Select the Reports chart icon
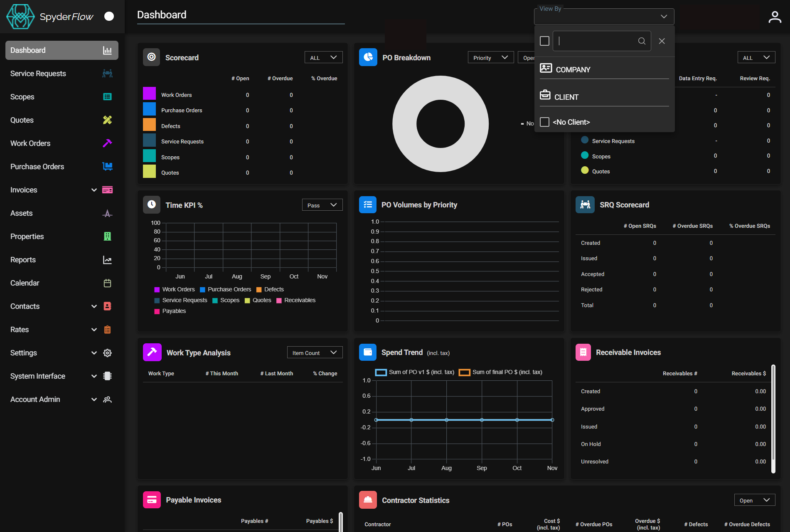Image resolution: width=790 pixels, height=532 pixels. click(x=107, y=260)
